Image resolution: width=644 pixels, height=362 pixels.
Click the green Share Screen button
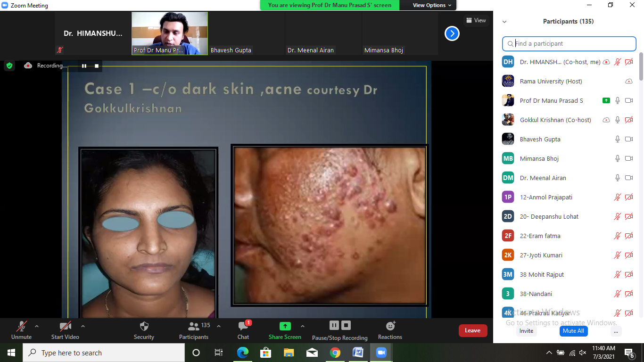285,330
